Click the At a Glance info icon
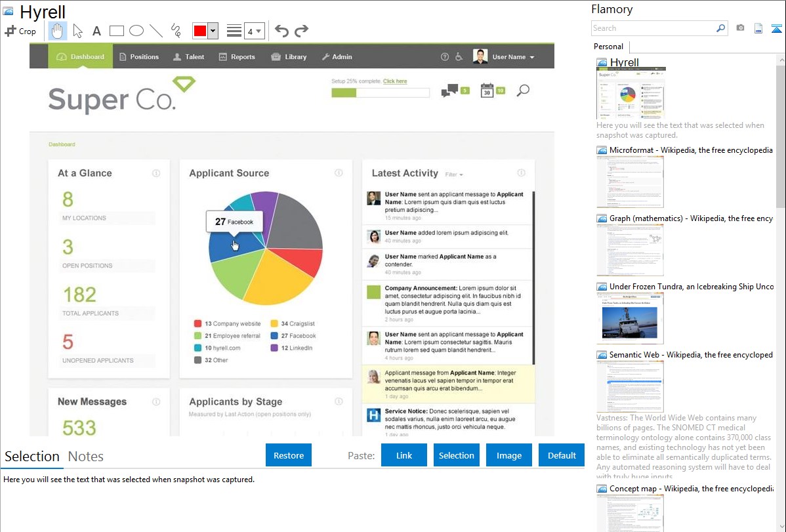Image resolution: width=786 pixels, height=532 pixels. pyautogui.click(x=156, y=173)
